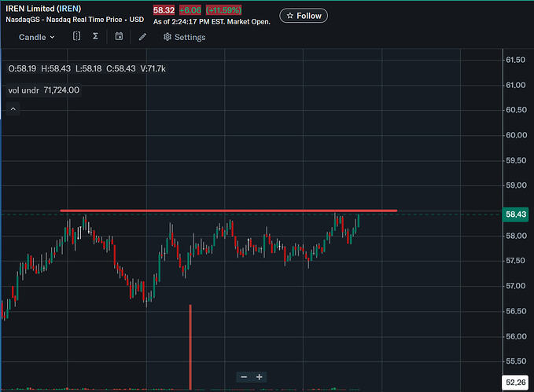
Task: Click the 61.50 price axis label
Action: pos(516,60)
